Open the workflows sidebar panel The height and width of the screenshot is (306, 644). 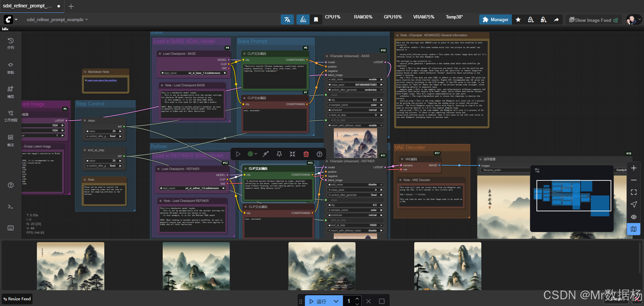(11, 116)
